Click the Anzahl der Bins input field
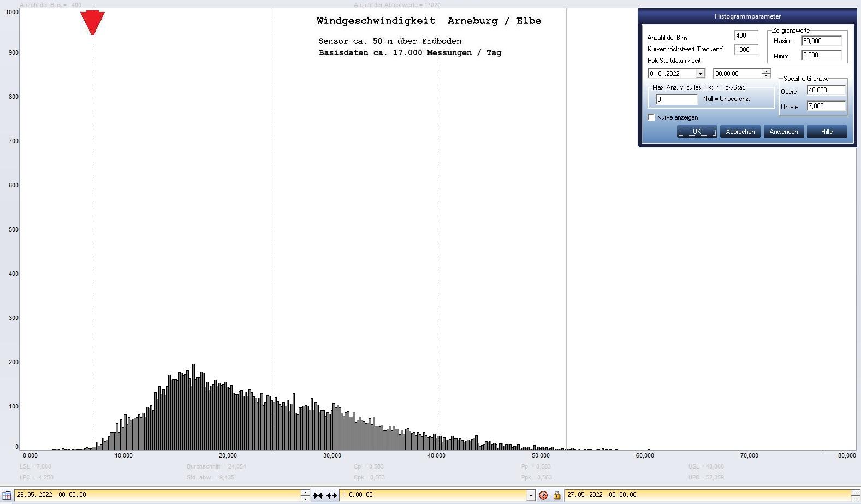Image resolution: width=861 pixels, height=504 pixels. (746, 35)
